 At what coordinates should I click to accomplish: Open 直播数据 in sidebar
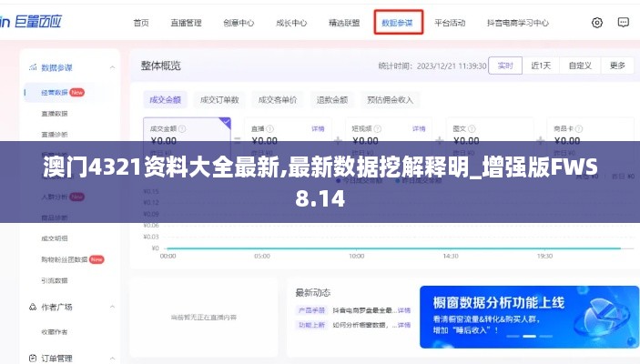55,114
